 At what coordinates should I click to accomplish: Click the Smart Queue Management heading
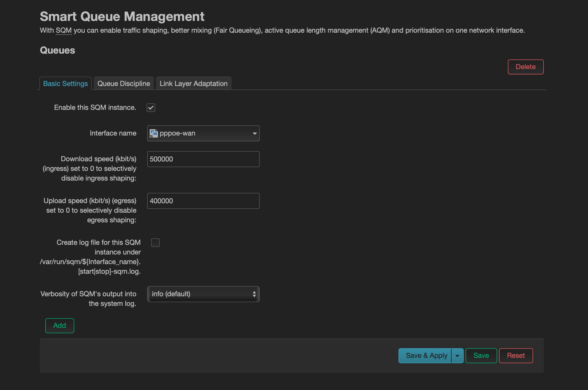[122, 16]
